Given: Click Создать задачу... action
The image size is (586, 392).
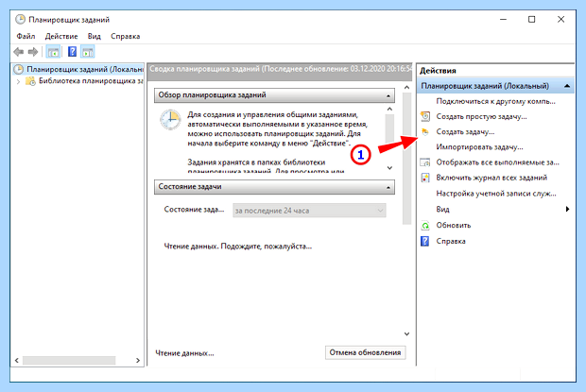Looking at the screenshot, I should (x=465, y=131).
